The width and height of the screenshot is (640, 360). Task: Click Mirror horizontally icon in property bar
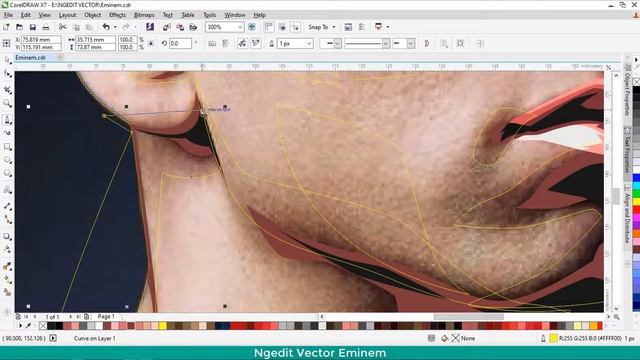(x=212, y=43)
